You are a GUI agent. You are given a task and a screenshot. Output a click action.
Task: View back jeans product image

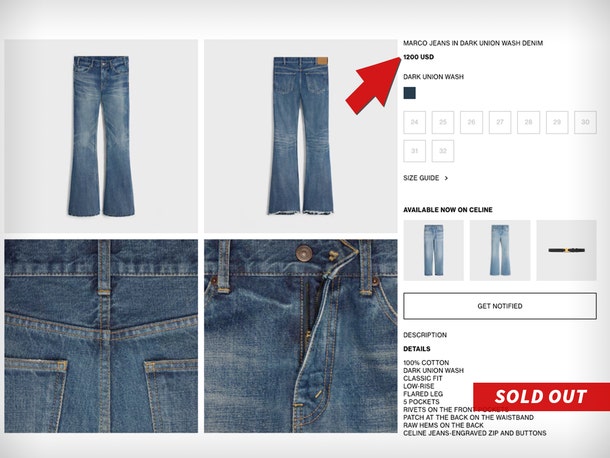click(301, 136)
